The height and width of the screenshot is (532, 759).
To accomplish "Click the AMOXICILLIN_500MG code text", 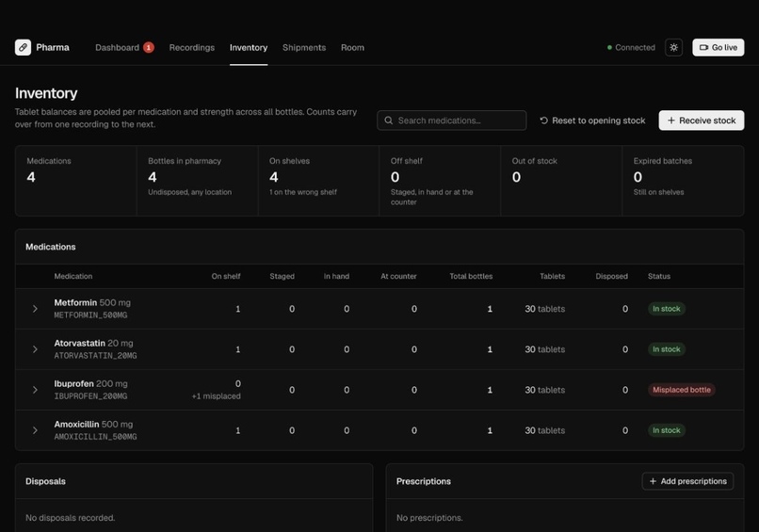I will click(95, 437).
